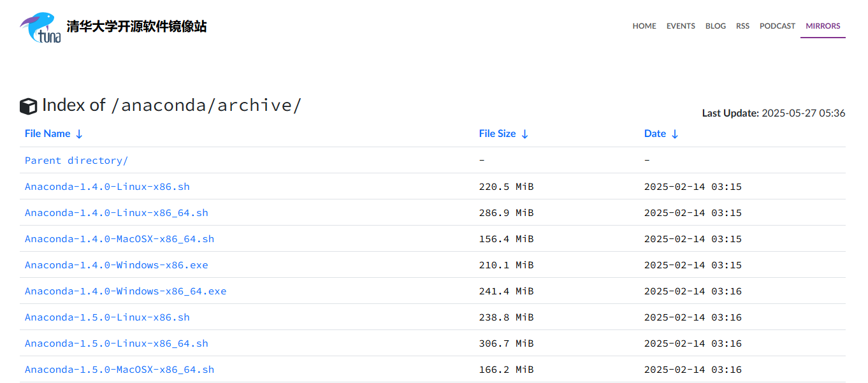Click the File Size sort arrow icon

pyautogui.click(x=524, y=134)
